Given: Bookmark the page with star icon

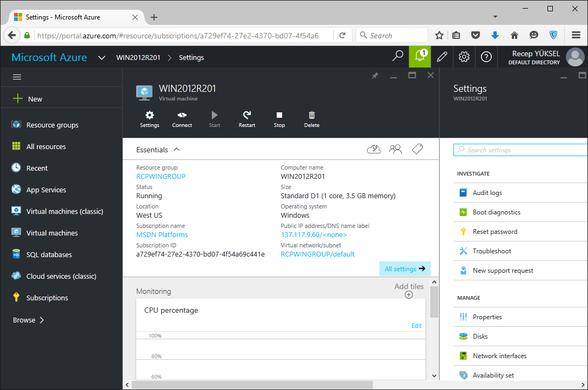Looking at the screenshot, I should coord(439,36).
